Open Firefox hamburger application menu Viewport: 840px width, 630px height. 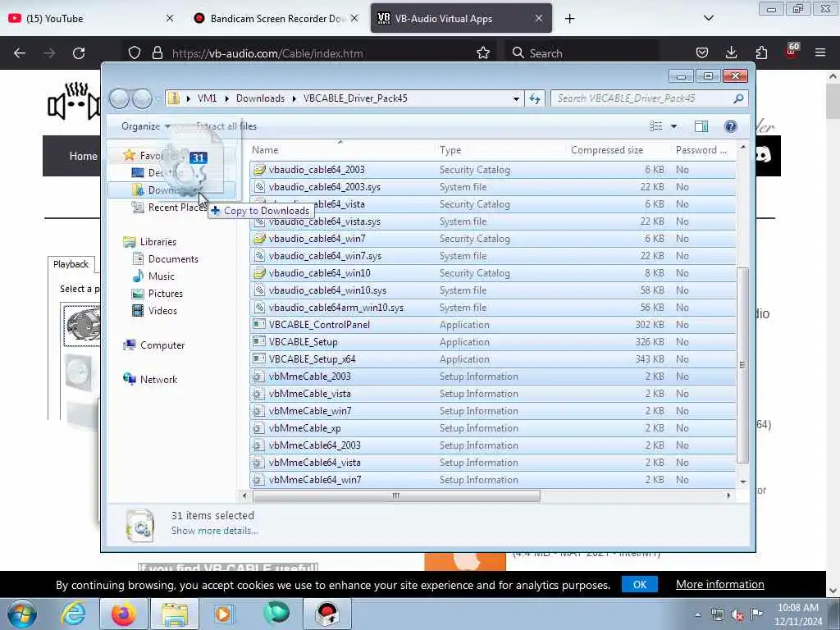[819, 52]
